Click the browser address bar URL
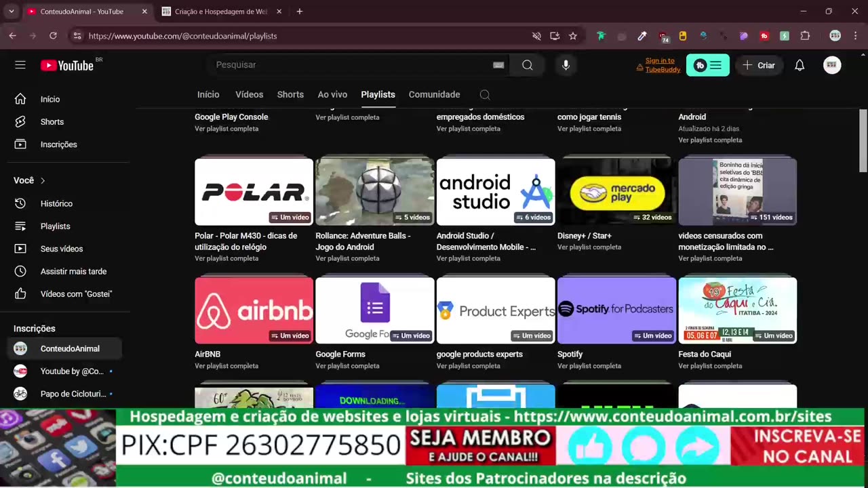 (182, 36)
